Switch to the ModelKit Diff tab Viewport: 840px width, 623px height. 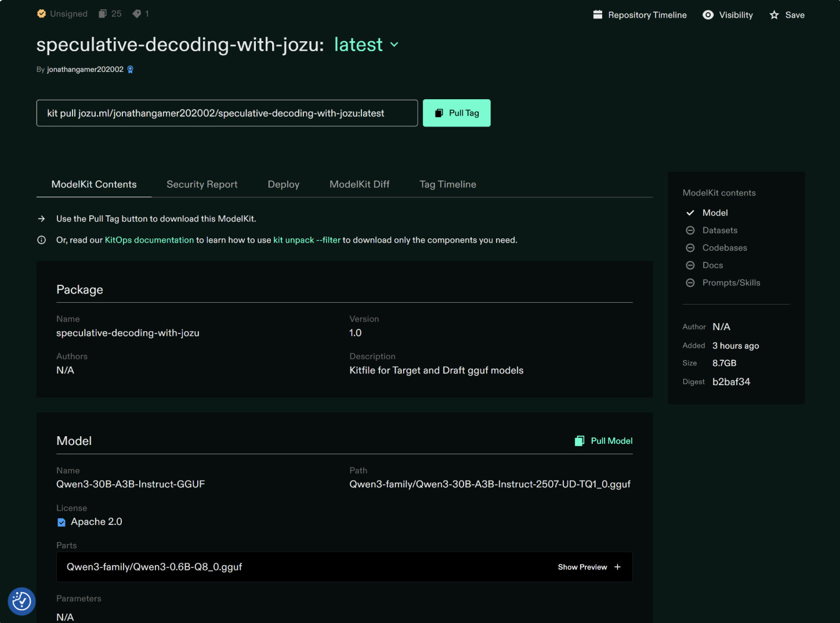pyautogui.click(x=360, y=184)
